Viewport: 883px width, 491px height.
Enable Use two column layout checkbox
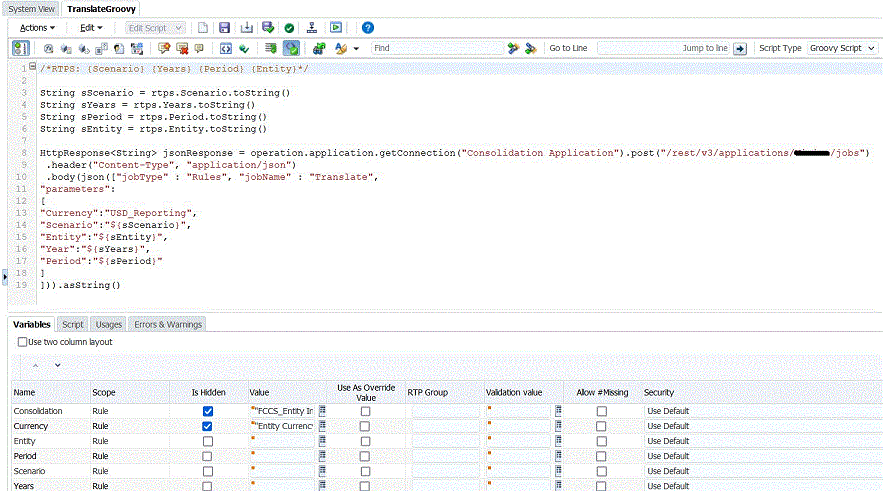point(23,342)
